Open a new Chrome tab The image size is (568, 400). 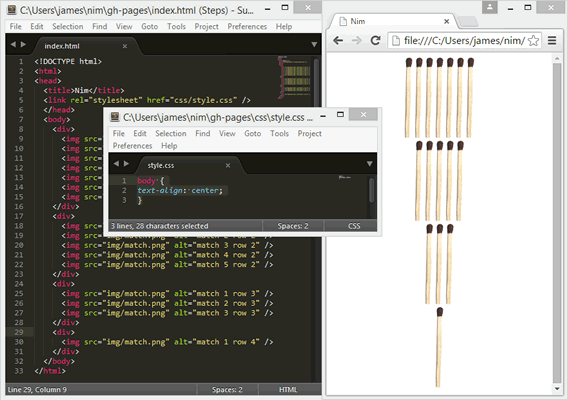click(468, 21)
